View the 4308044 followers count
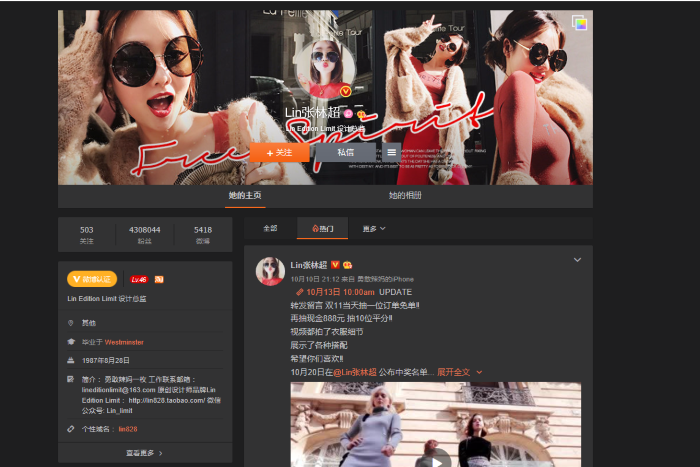Viewport: 700px width, 467px height. coord(144,234)
